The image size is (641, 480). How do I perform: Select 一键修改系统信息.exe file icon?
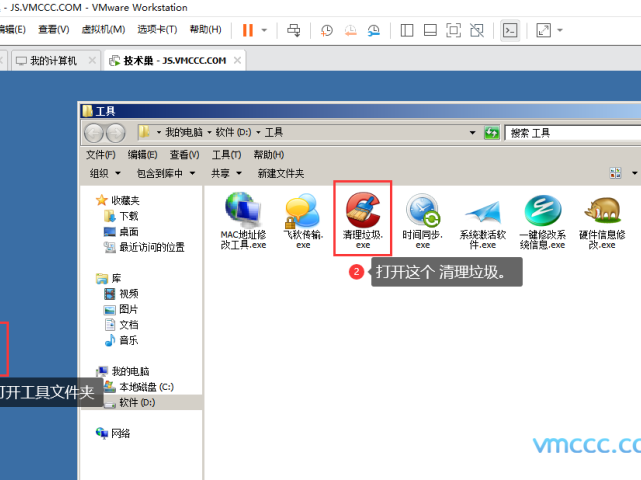pyautogui.click(x=542, y=221)
